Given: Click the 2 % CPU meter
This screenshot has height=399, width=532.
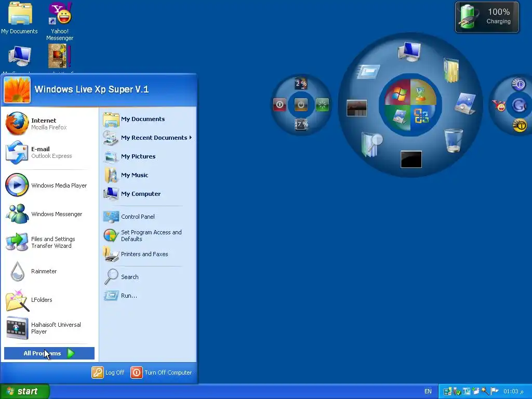Looking at the screenshot, I should [x=301, y=84].
